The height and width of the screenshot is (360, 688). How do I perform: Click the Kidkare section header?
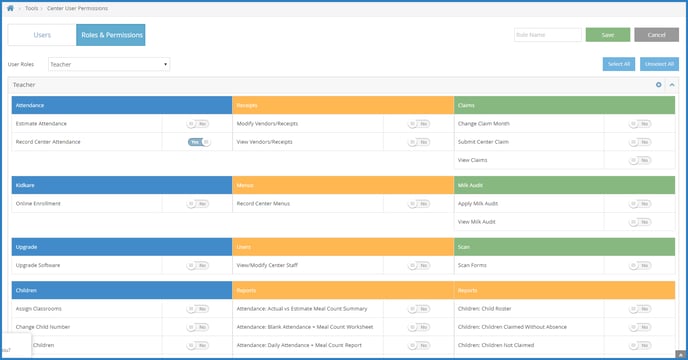click(x=122, y=185)
